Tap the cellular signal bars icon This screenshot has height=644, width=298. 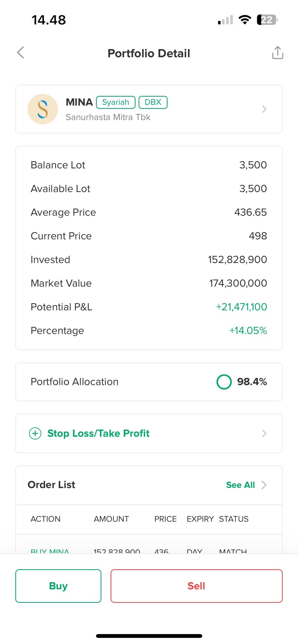225,20
